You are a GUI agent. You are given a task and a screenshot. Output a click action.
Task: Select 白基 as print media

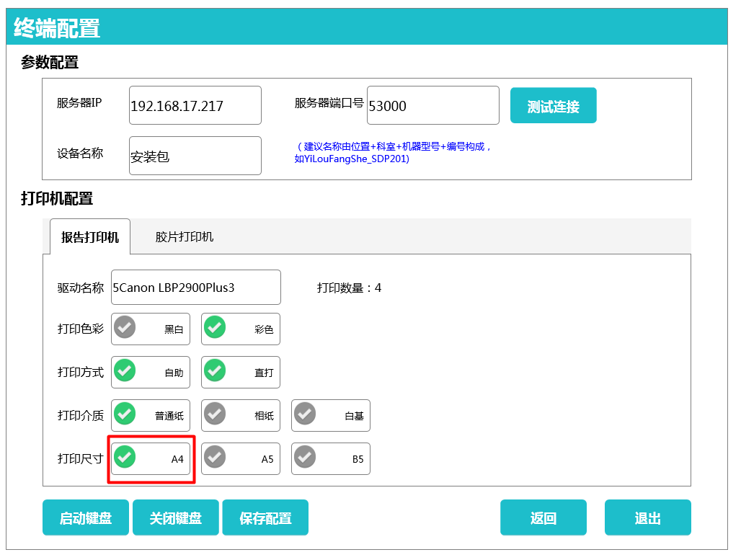tap(331, 416)
